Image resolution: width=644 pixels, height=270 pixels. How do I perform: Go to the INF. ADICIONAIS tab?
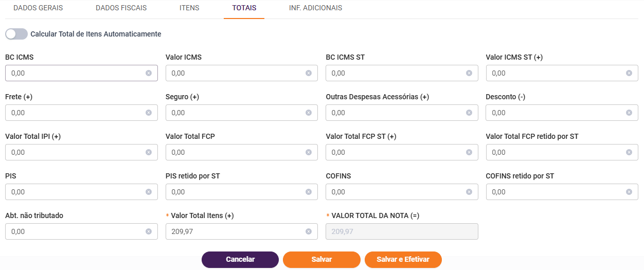point(315,8)
